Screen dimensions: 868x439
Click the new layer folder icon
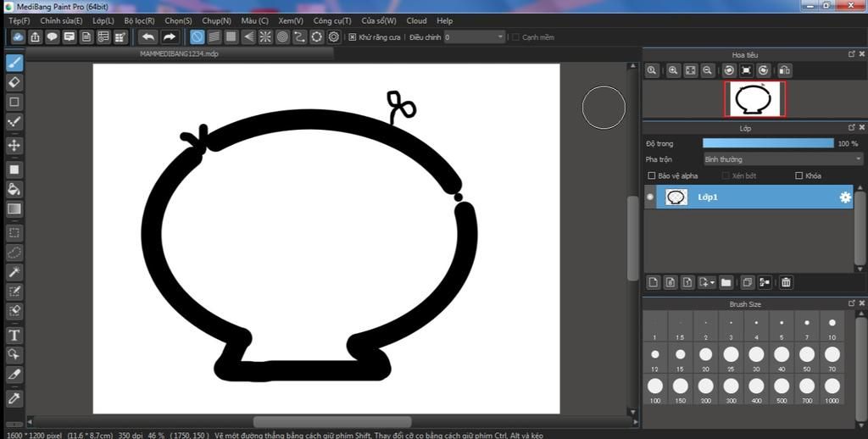(x=726, y=282)
